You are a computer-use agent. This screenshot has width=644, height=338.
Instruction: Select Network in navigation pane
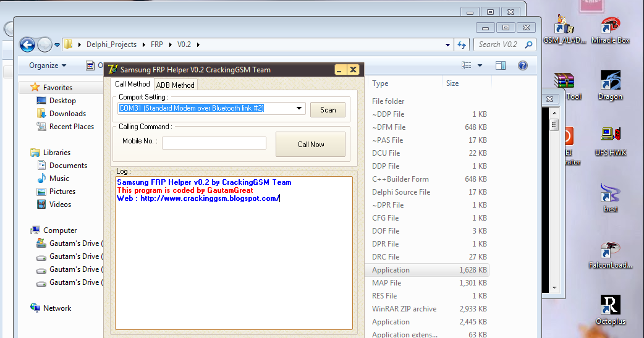tap(57, 308)
